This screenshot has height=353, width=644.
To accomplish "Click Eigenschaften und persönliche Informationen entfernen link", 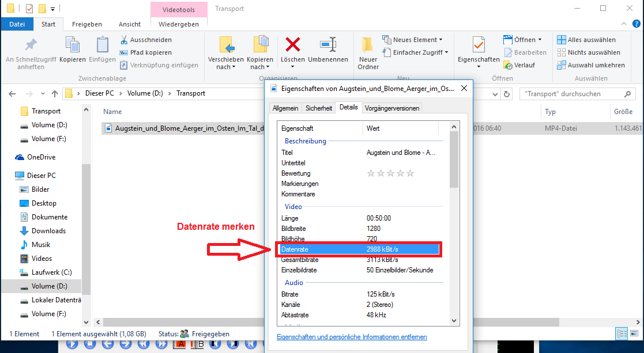I will [352, 337].
